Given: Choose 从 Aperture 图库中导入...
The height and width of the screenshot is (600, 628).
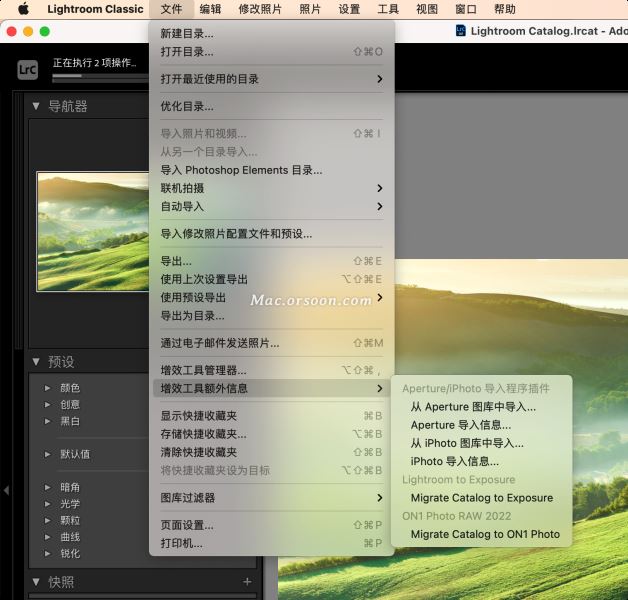Looking at the screenshot, I should coord(481,407).
